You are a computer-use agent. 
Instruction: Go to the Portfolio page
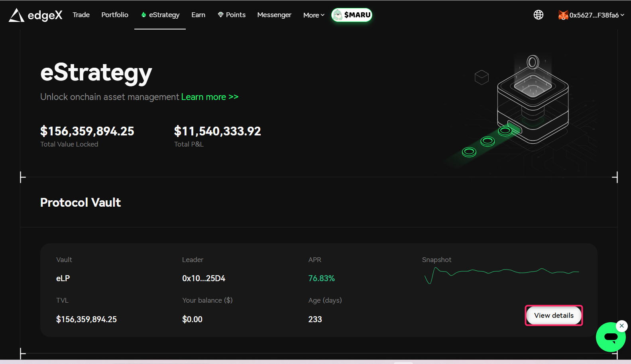pyautogui.click(x=115, y=15)
